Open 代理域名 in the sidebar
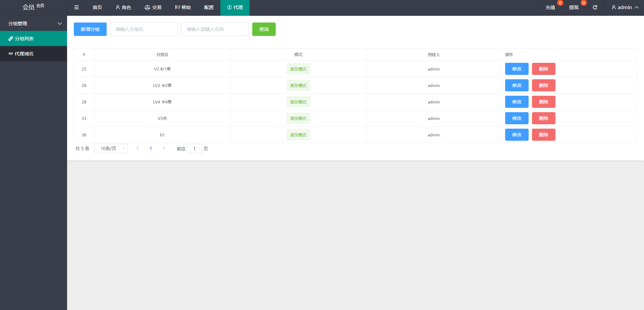Viewport: 644px width, 310px height. 34,54
